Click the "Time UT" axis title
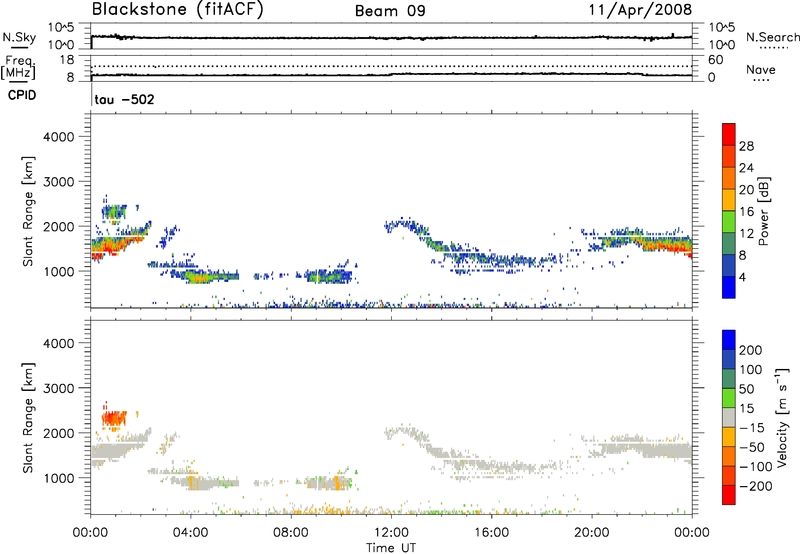Screen dimensions: 800x554 pyautogui.click(x=391, y=548)
